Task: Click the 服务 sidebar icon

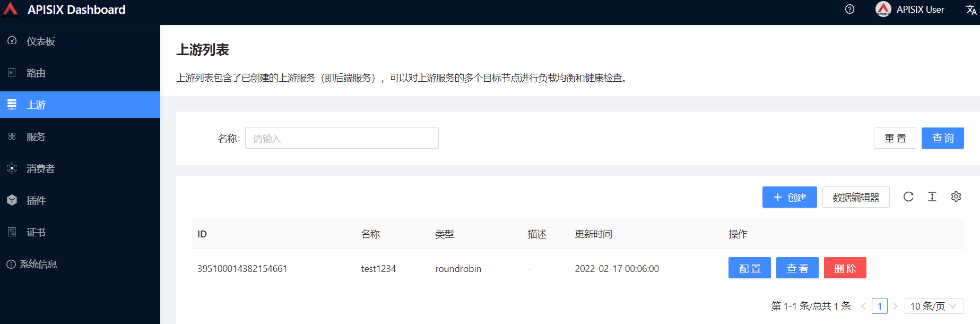Action: [12, 137]
